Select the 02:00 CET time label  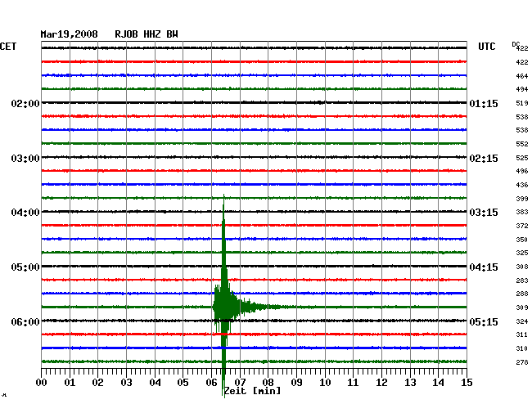(25, 103)
